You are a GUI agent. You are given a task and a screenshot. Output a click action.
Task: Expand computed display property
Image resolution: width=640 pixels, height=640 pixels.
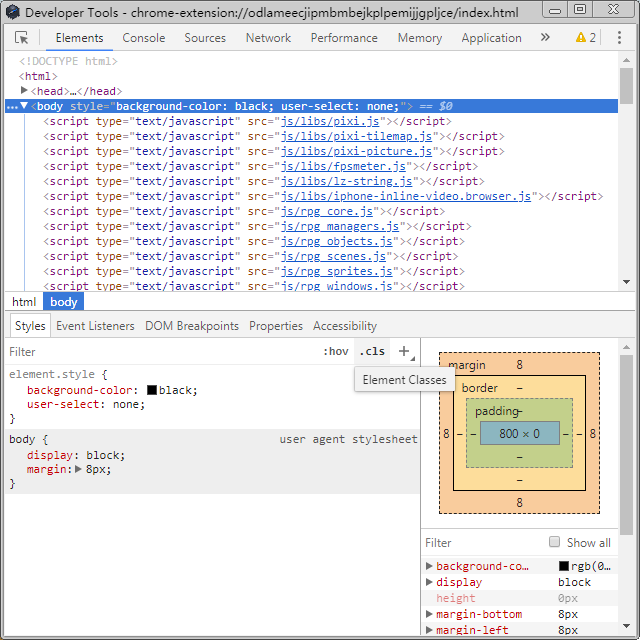point(429,582)
